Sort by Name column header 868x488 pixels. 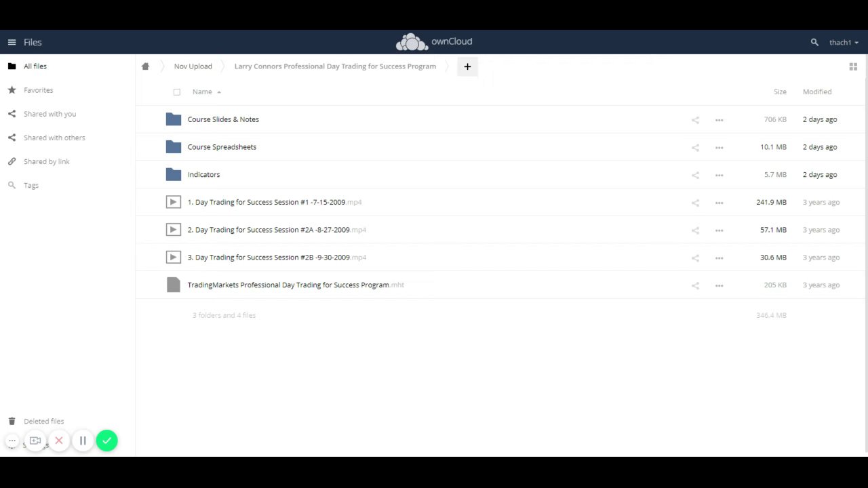click(x=202, y=91)
